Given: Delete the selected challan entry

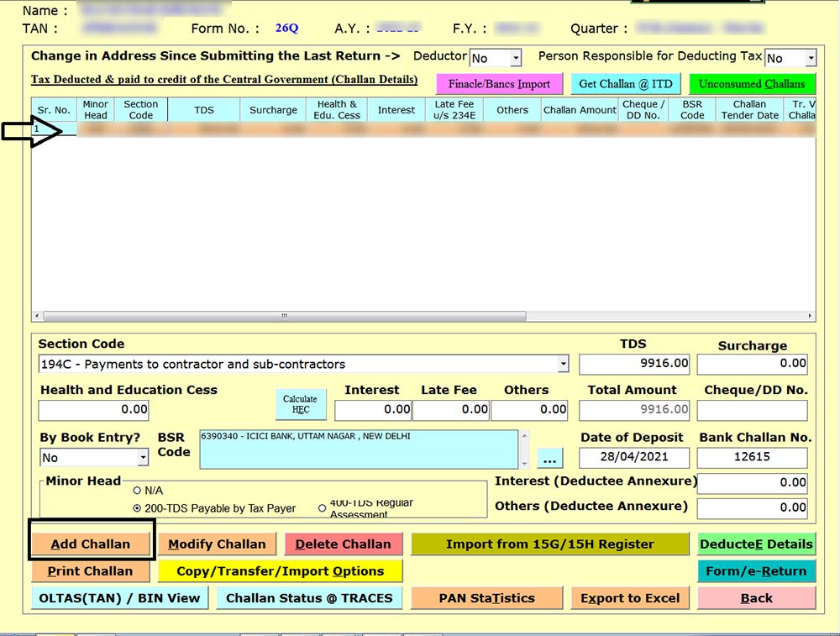Looking at the screenshot, I should coord(343,544).
